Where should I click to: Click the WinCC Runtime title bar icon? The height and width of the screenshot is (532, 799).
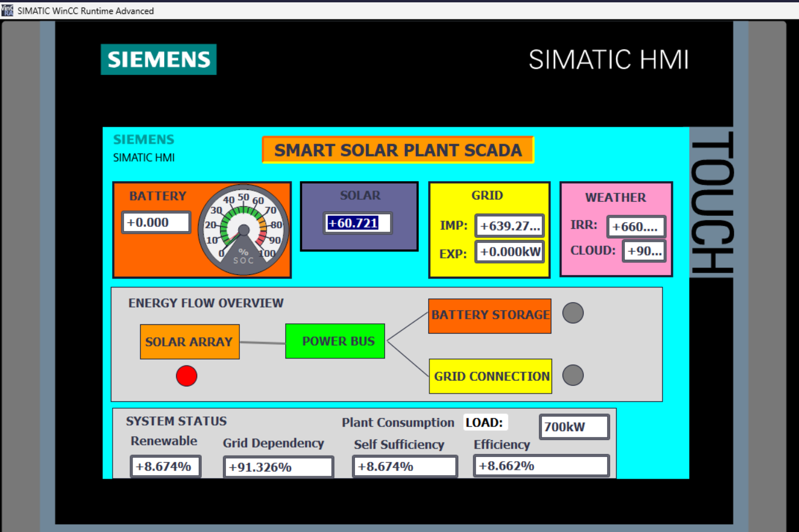click(x=7, y=11)
